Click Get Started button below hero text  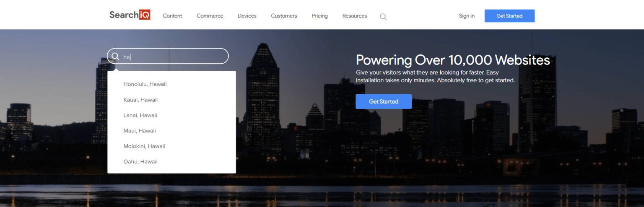(x=384, y=101)
